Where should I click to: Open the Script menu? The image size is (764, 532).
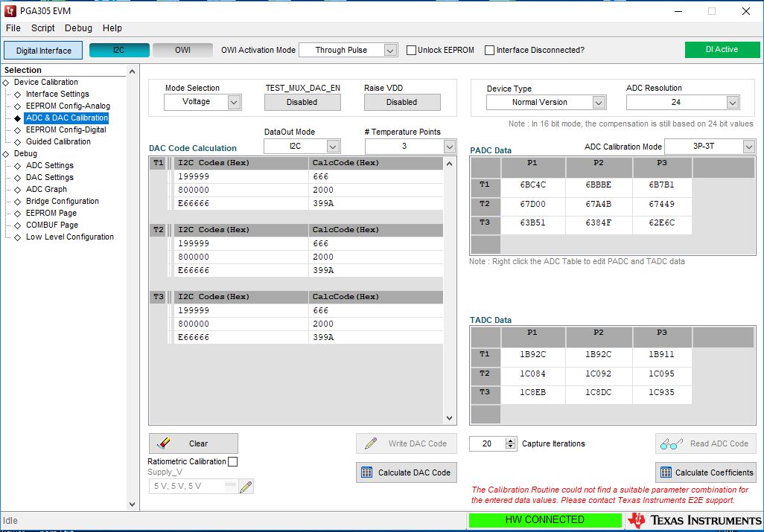[42, 28]
